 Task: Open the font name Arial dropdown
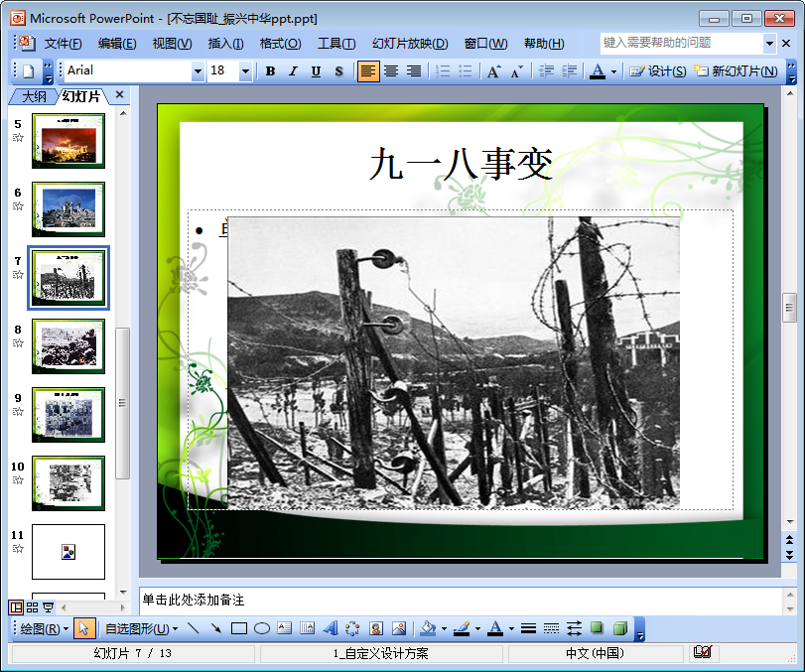tap(198, 71)
